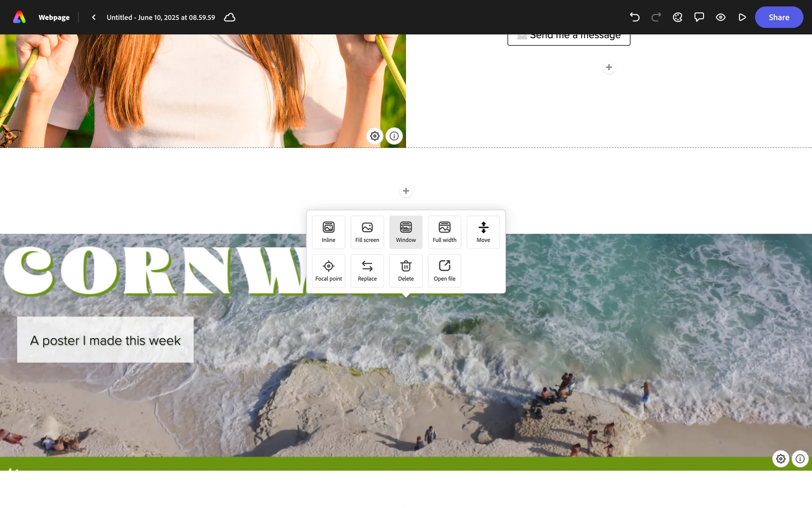Add content with the plus above the beach image
This screenshot has width=812, height=508.
click(406, 191)
